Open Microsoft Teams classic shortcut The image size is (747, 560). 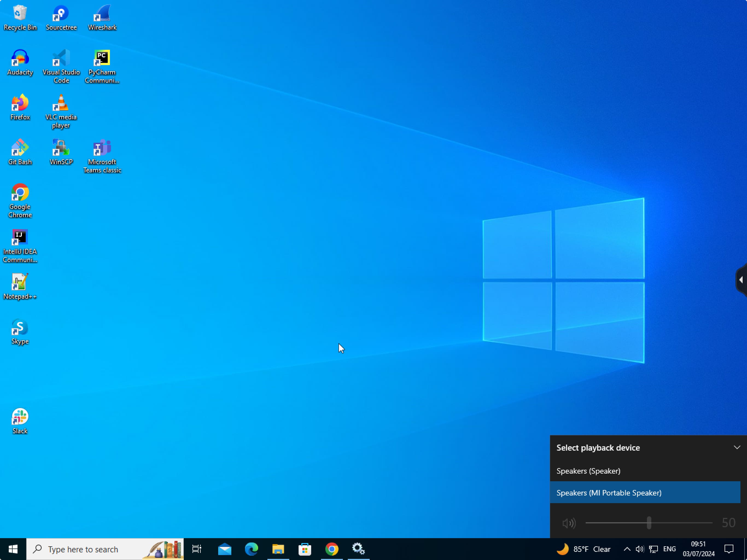pyautogui.click(x=102, y=156)
